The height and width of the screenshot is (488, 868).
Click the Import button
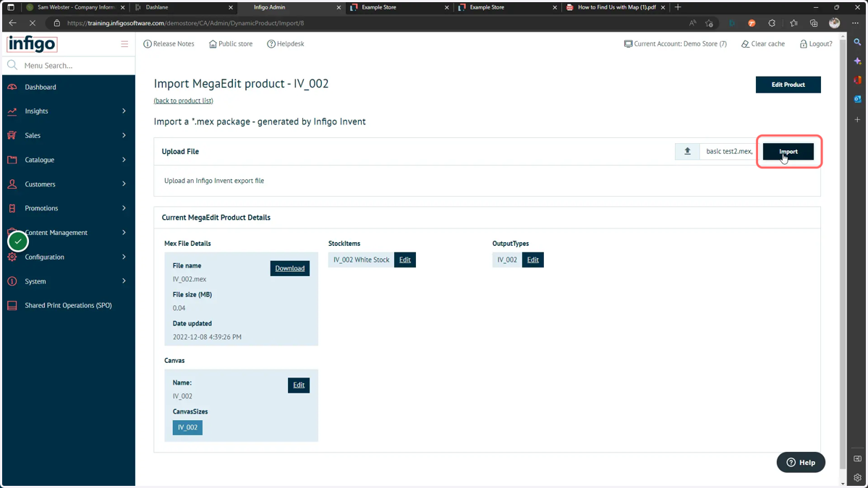(788, 151)
